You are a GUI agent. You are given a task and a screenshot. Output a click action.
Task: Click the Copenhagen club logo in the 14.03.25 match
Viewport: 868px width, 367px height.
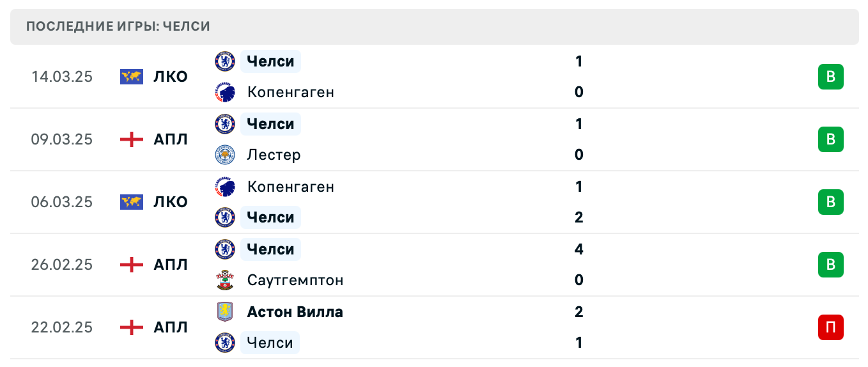coord(225,92)
